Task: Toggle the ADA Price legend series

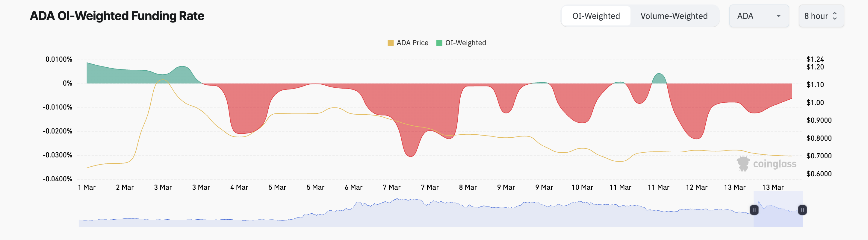Action: 412,43
